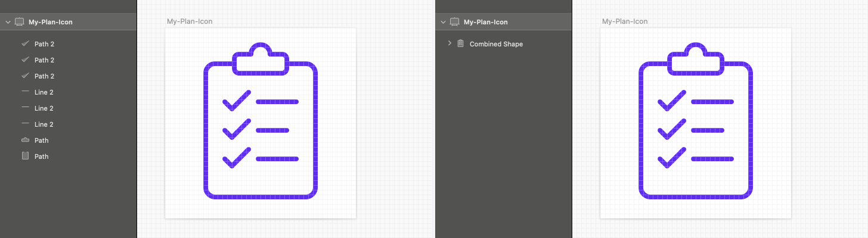Select the Combined Shape layer name

[x=496, y=44]
